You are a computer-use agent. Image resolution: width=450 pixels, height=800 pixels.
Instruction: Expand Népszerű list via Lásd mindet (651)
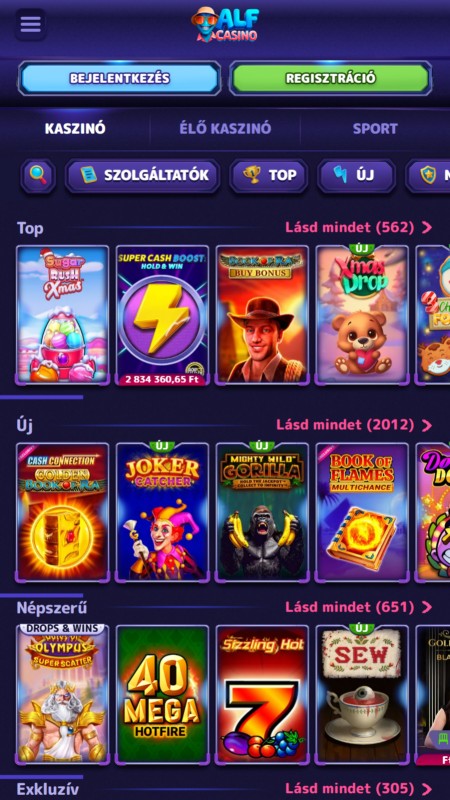pos(359,607)
